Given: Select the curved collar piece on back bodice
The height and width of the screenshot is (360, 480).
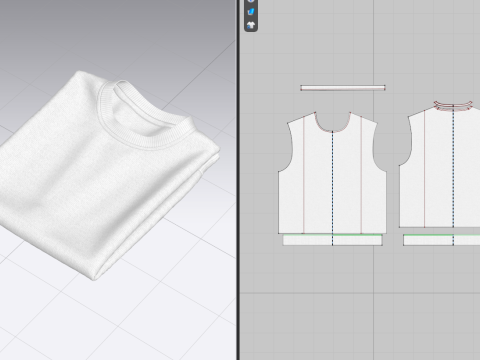Looking at the screenshot, I should pos(453,105).
